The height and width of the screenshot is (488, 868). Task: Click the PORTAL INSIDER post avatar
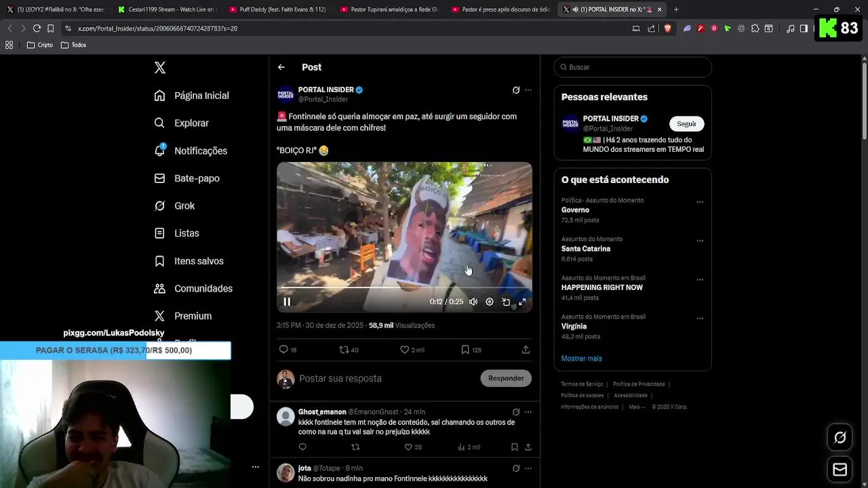pos(285,94)
